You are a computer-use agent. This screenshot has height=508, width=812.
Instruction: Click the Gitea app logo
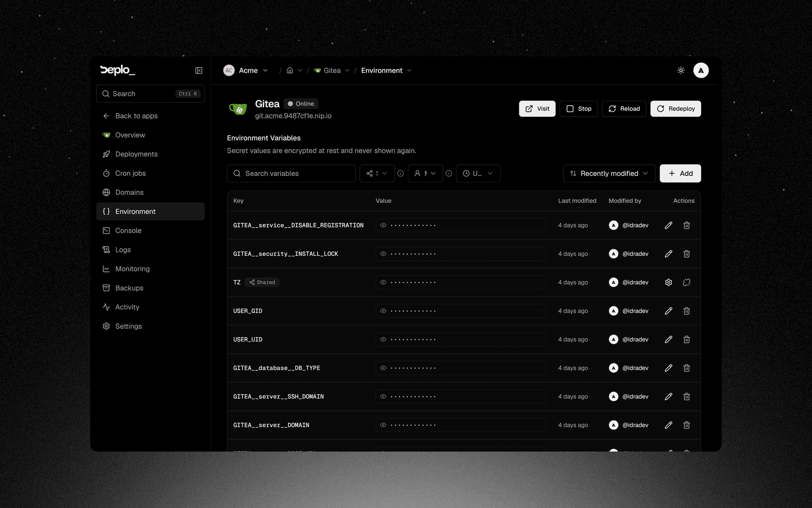click(238, 109)
